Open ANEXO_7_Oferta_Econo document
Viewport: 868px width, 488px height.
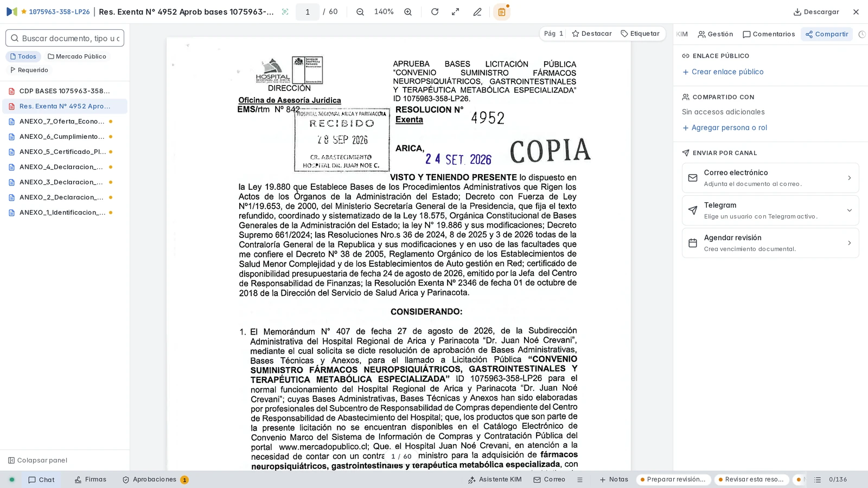coord(65,121)
